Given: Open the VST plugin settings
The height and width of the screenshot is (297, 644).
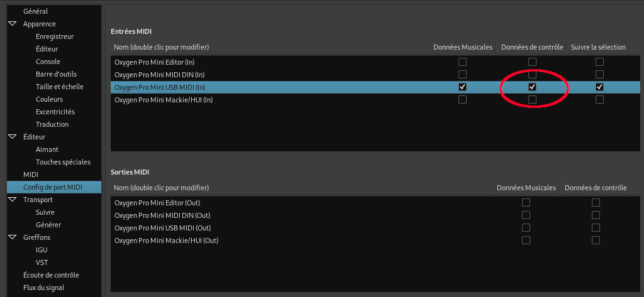Looking at the screenshot, I should pos(42,262).
